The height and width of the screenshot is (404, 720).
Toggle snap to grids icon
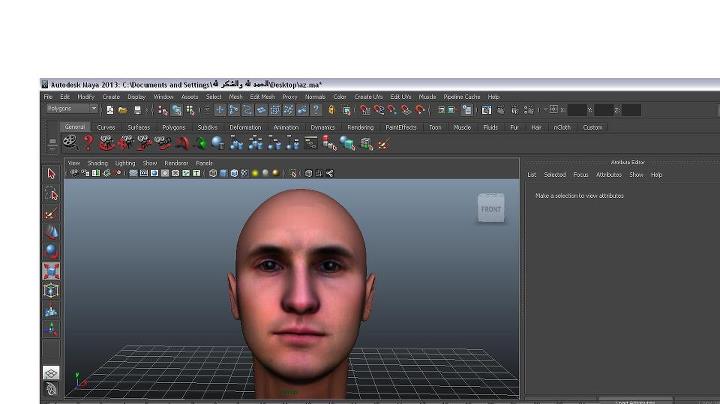coord(365,110)
